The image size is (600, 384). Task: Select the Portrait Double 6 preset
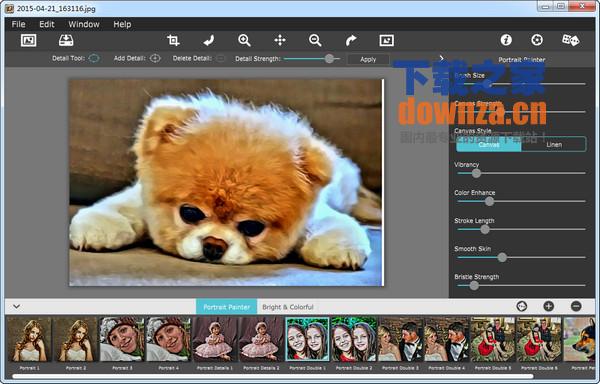click(x=539, y=339)
